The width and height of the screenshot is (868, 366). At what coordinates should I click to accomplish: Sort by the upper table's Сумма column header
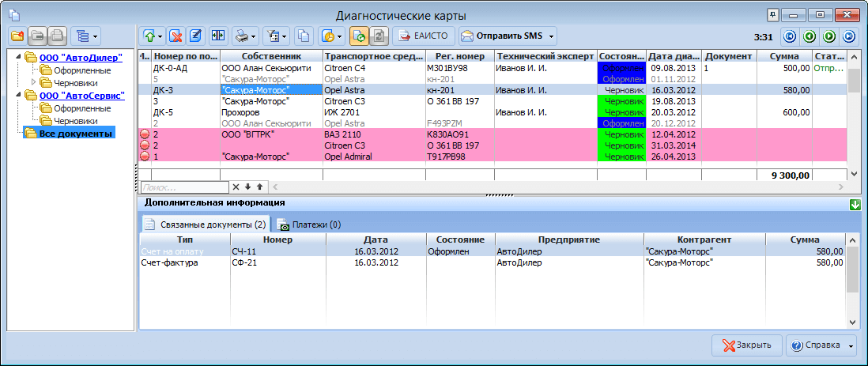click(784, 56)
